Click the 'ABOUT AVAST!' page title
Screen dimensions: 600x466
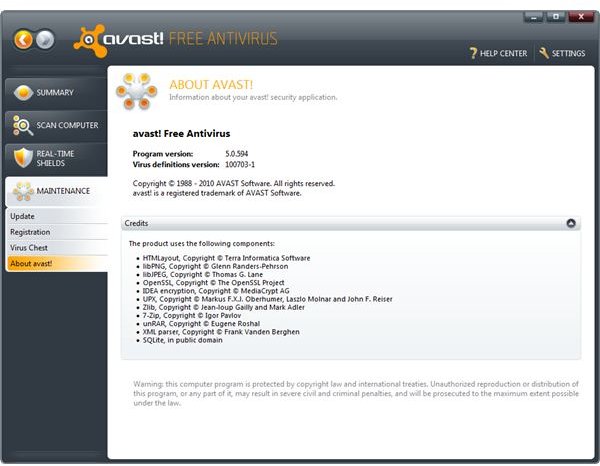coord(211,85)
